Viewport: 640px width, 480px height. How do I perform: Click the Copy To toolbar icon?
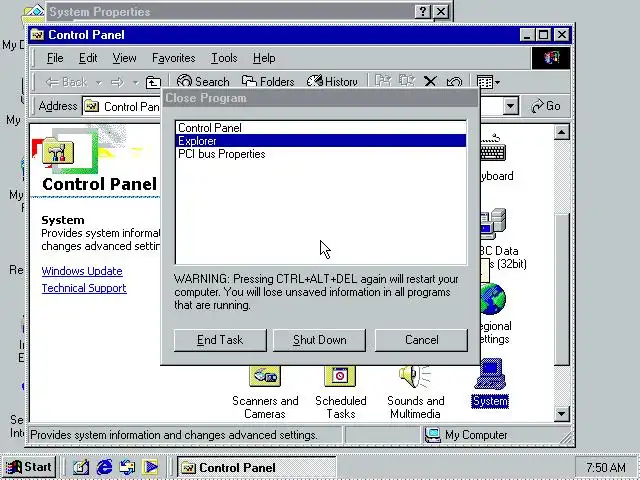point(407,81)
